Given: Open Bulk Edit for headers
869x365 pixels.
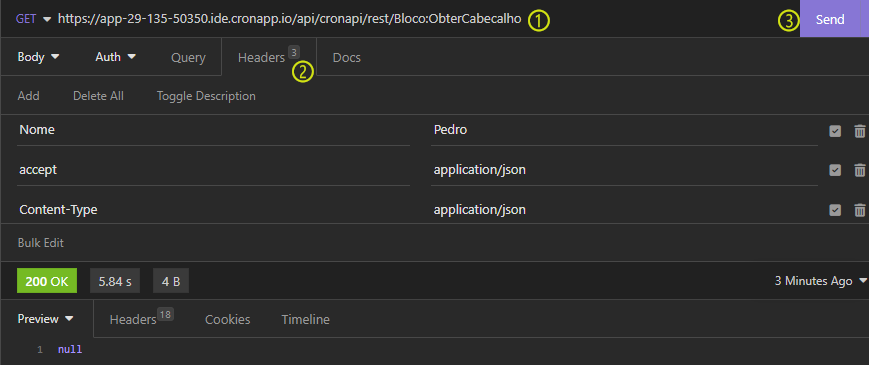Looking at the screenshot, I should (x=40, y=243).
